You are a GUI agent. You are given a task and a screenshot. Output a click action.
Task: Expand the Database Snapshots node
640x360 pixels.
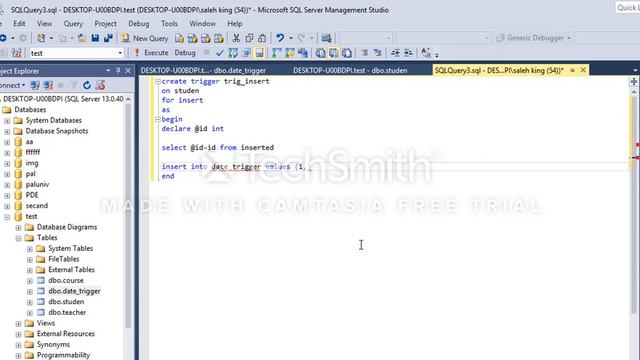(x=7, y=131)
